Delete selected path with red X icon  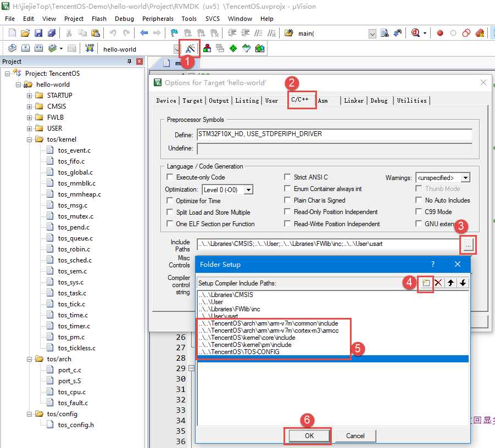coord(438,283)
